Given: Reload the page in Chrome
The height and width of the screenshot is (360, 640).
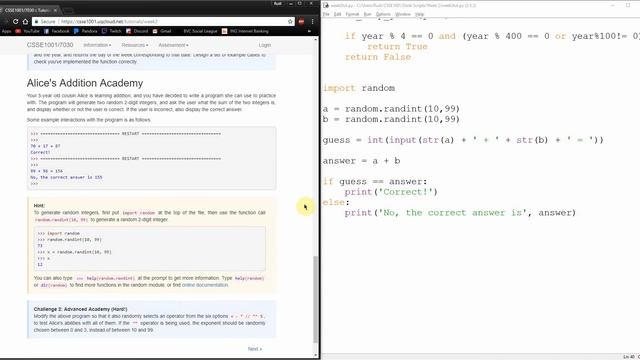Looking at the screenshot, I should point(16,21).
